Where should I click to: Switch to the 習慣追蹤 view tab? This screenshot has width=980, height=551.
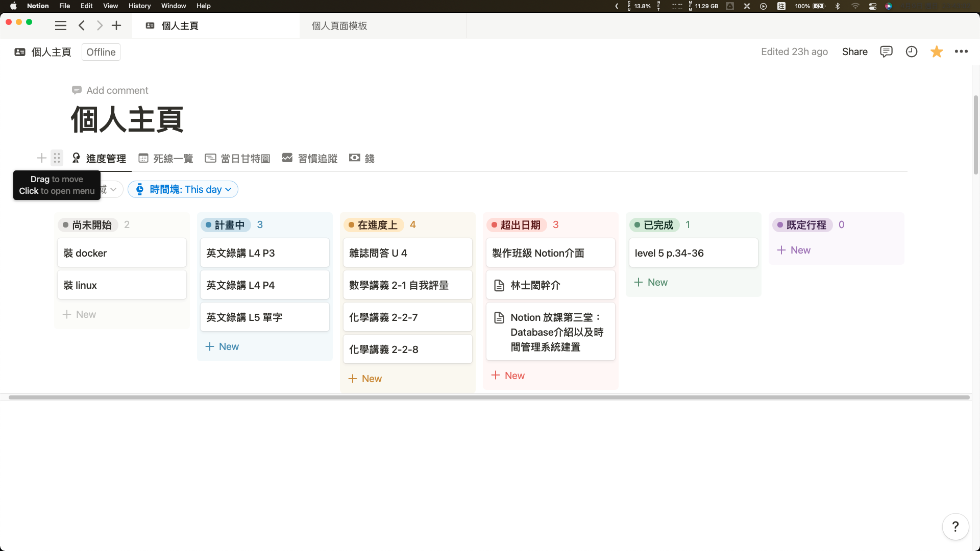tap(310, 159)
